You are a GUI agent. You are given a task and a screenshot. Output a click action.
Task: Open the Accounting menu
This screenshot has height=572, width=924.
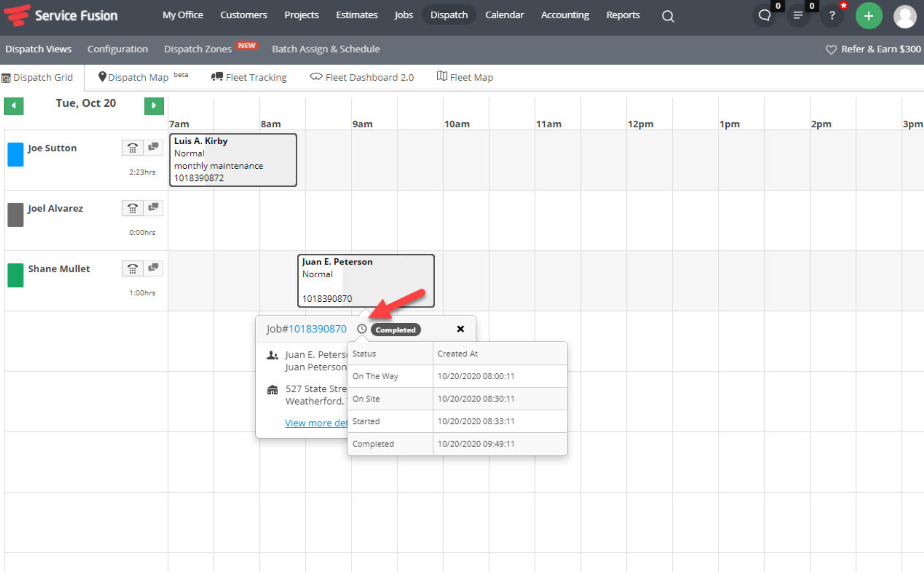tap(565, 15)
